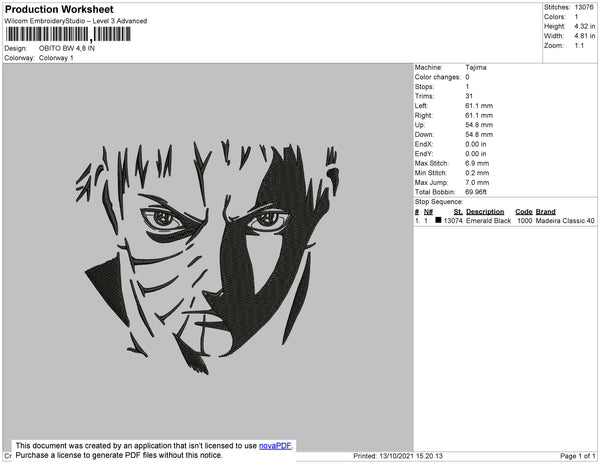Select the embroidery design preview image
The height and width of the screenshot is (464, 600).
click(x=208, y=257)
